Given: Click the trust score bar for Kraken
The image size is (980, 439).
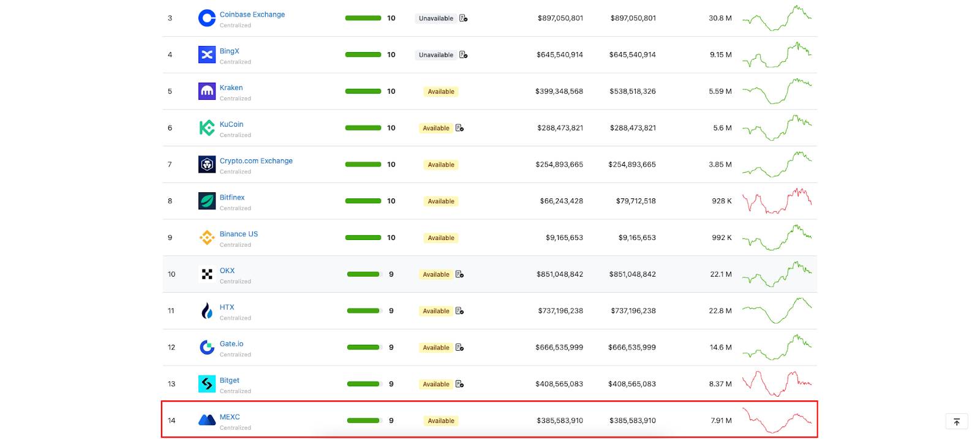Looking at the screenshot, I should click(x=363, y=91).
